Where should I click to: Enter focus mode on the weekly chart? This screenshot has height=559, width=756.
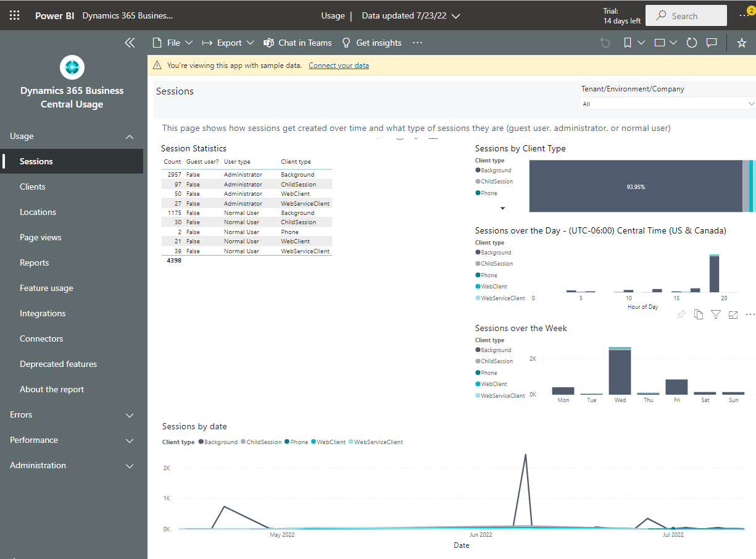(733, 314)
